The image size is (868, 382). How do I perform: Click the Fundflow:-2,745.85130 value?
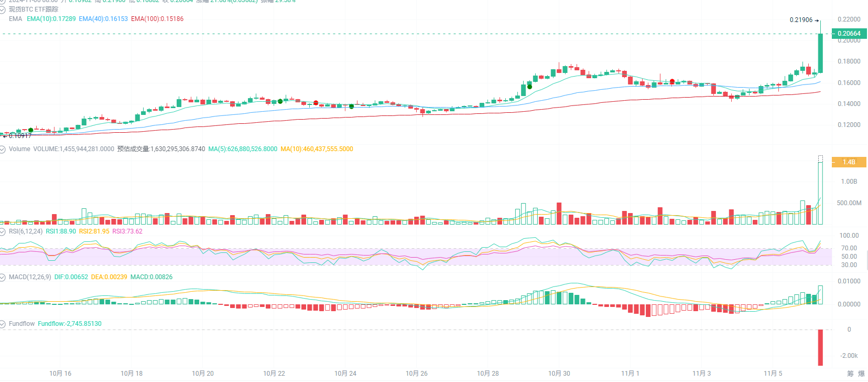click(70, 324)
